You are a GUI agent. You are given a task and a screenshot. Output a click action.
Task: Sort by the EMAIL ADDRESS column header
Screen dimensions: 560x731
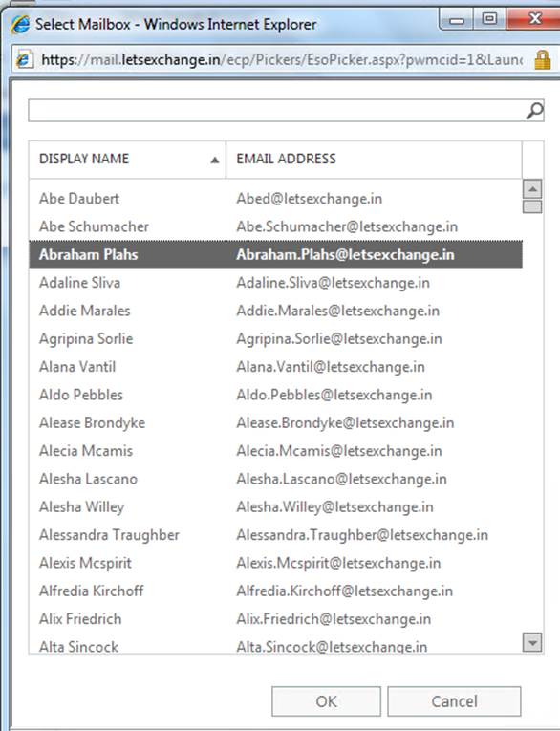click(x=374, y=160)
